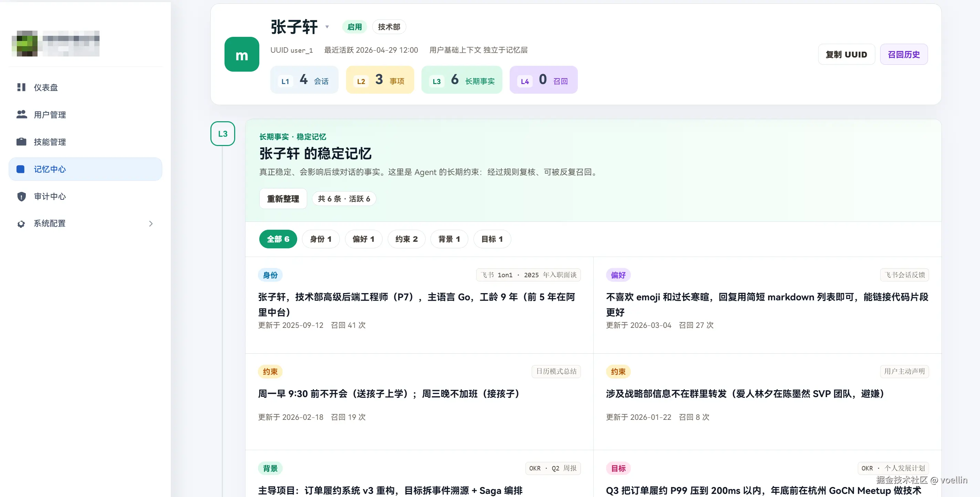Click the UUID user_1 text
This screenshot has height=497, width=980.
pos(291,50)
